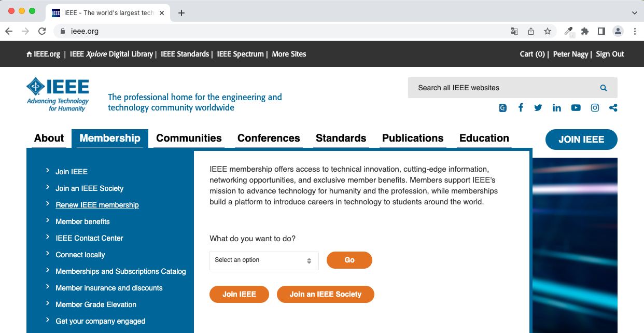Expand the More Sites menu
Screen dimensions: 644x333
click(x=289, y=54)
